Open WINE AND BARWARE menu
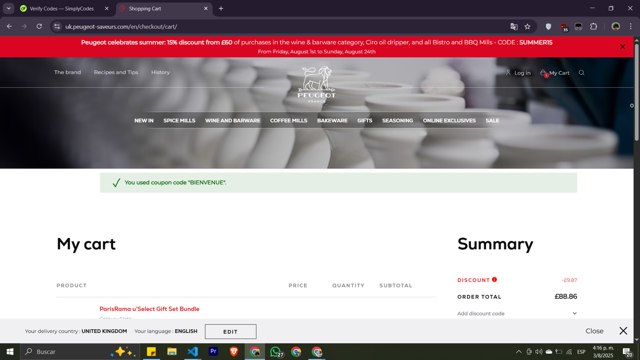 [232, 120]
